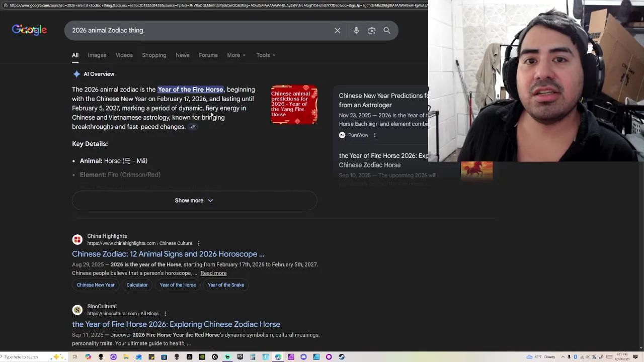
Task: Open SinoCultural result three-dot menu
Action: [x=165, y=314]
